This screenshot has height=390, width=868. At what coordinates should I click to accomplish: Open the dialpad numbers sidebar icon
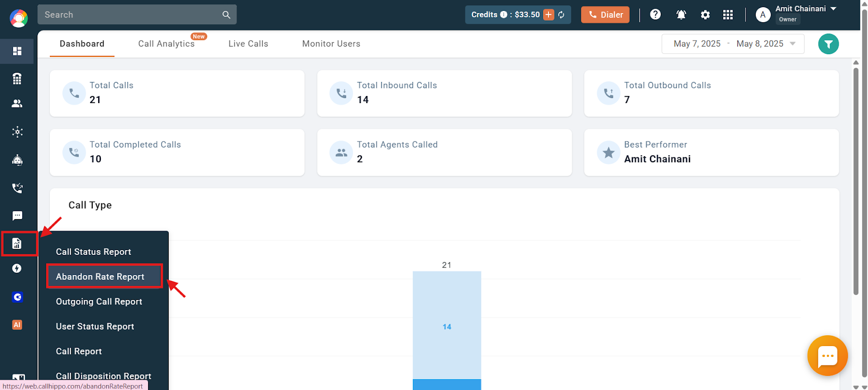[17, 79]
